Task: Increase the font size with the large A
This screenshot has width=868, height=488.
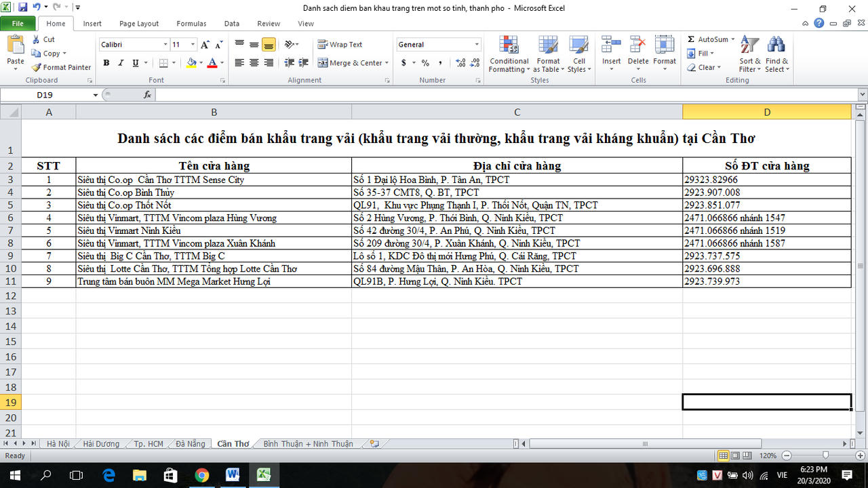Action: pyautogui.click(x=205, y=45)
